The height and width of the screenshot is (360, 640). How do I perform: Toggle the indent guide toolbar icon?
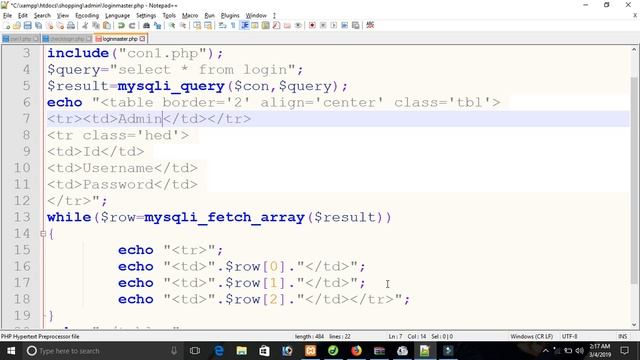(244, 25)
